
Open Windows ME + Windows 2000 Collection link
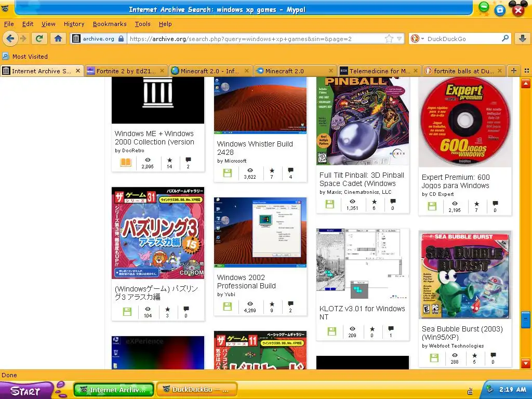click(154, 137)
